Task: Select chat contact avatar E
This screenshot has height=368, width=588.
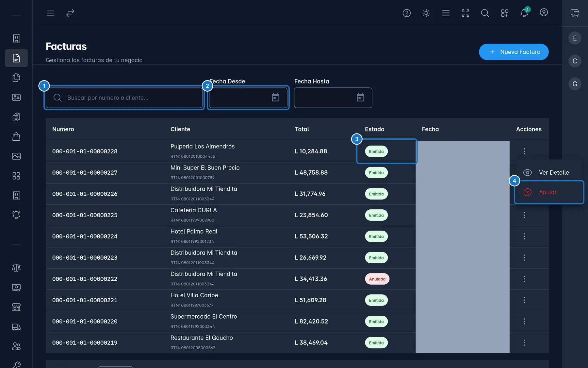Action: click(x=575, y=38)
